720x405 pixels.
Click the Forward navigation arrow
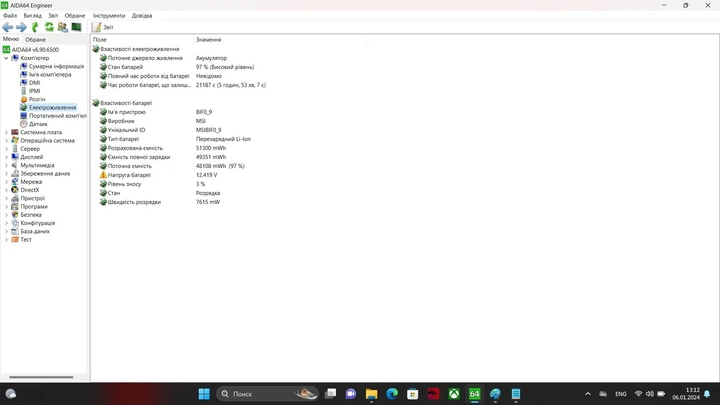tap(21, 27)
